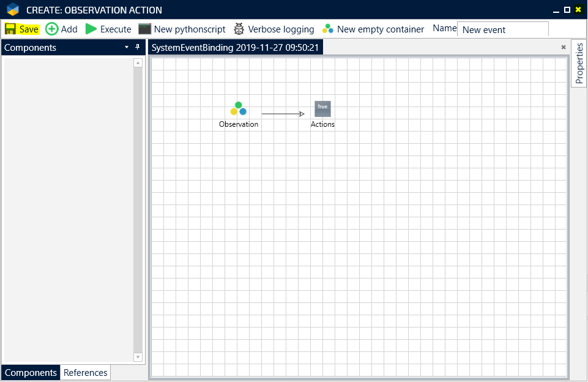Click the green Add plus icon
The width and height of the screenshot is (588, 382).
[52, 29]
